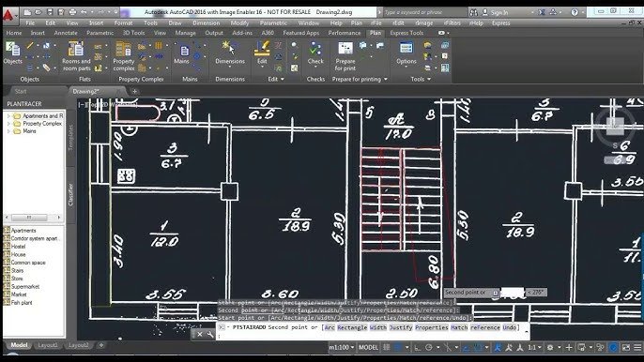Open the m1:100 scale dropdown

tap(342, 347)
